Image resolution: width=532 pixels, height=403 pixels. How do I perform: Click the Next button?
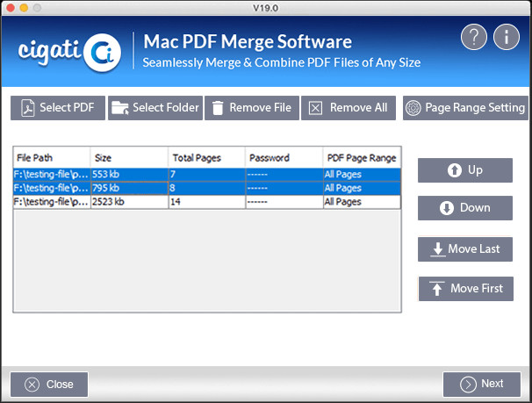tap(482, 385)
